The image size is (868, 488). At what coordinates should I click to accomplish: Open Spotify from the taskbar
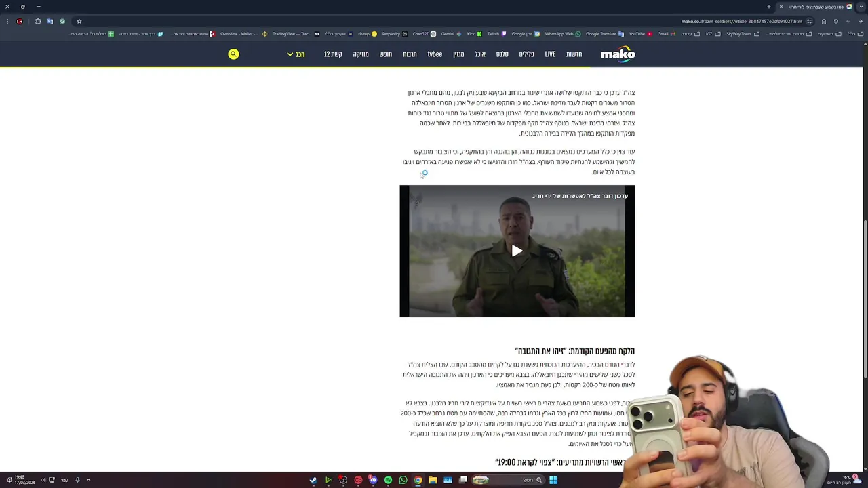[388, 480]
